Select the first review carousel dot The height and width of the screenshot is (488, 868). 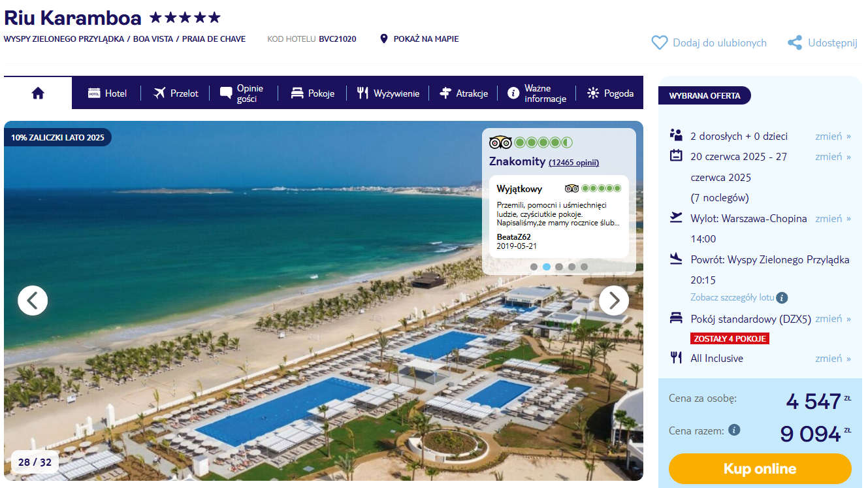click(534, 267)
